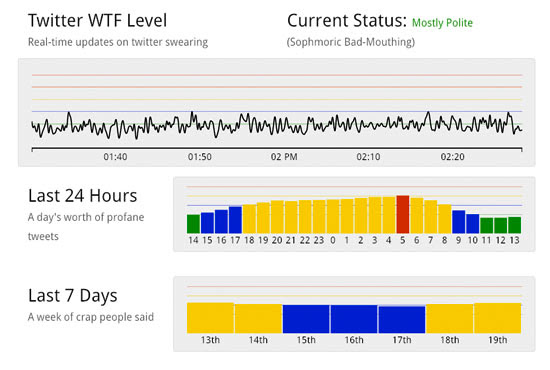Click the '19th' day label
Screen dimensions: 550x370
[498, 340]
